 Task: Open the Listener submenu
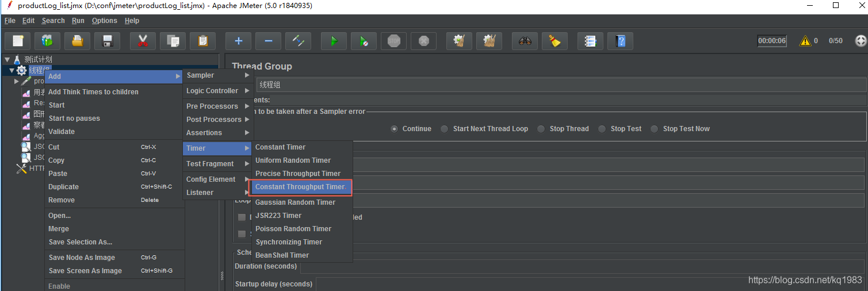click(218, 193)
